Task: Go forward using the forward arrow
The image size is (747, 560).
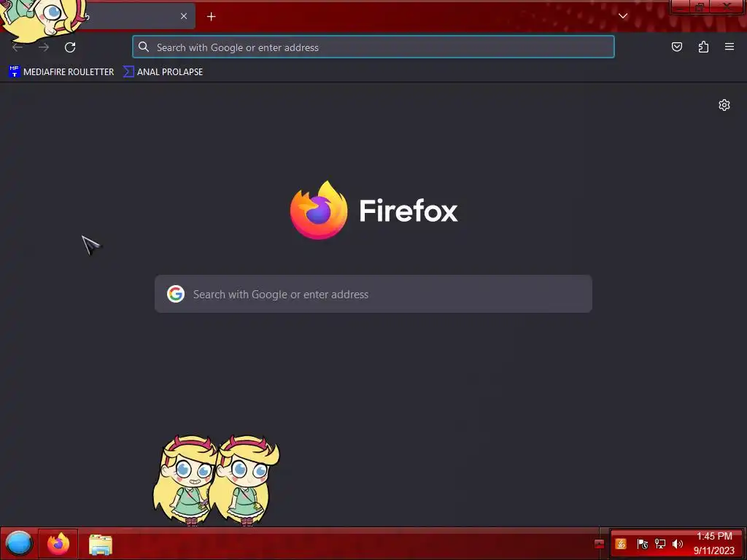Action: 44,47
